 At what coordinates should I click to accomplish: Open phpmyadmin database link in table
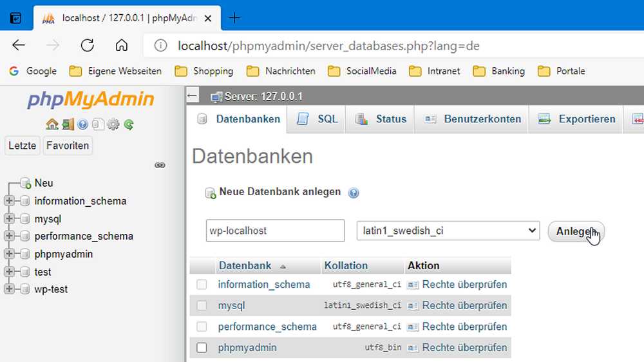(x=247, y=348)
